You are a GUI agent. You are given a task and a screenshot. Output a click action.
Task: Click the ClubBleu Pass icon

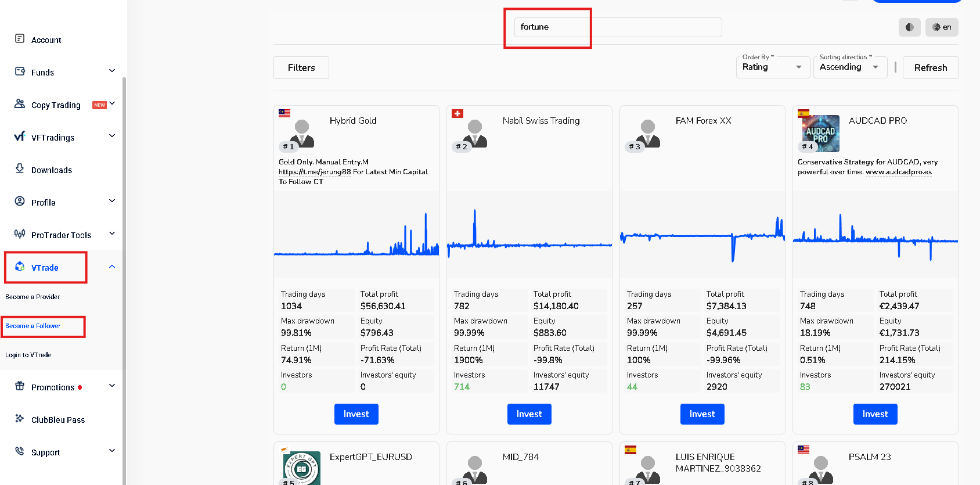(x=20, y=419)
